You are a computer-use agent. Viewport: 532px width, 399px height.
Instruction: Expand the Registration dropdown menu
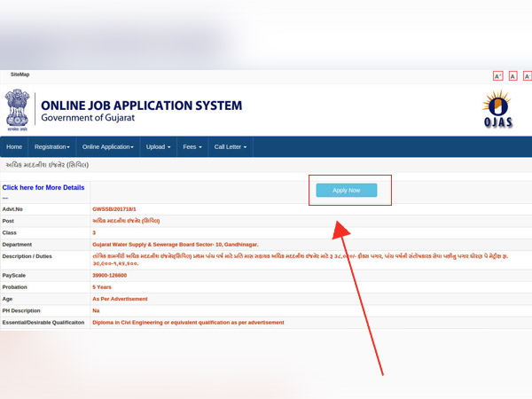[x=52, y=147]
